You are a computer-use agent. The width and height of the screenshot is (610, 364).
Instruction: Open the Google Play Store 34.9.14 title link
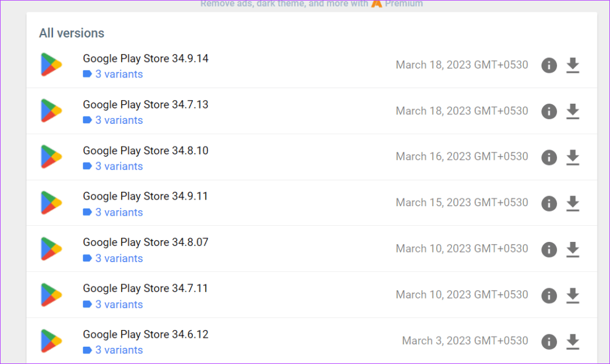(145, 59)
